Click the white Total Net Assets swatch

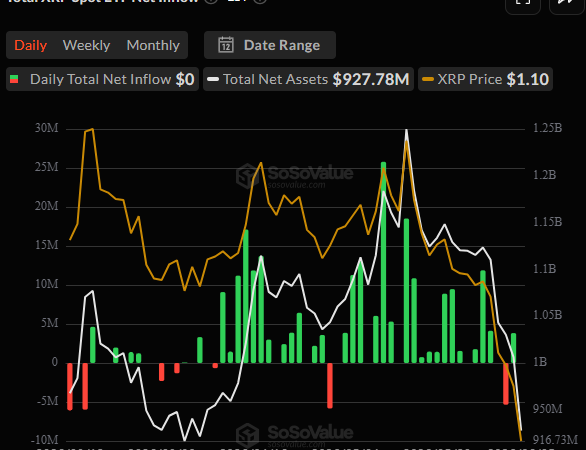click(x=213, y=79)
